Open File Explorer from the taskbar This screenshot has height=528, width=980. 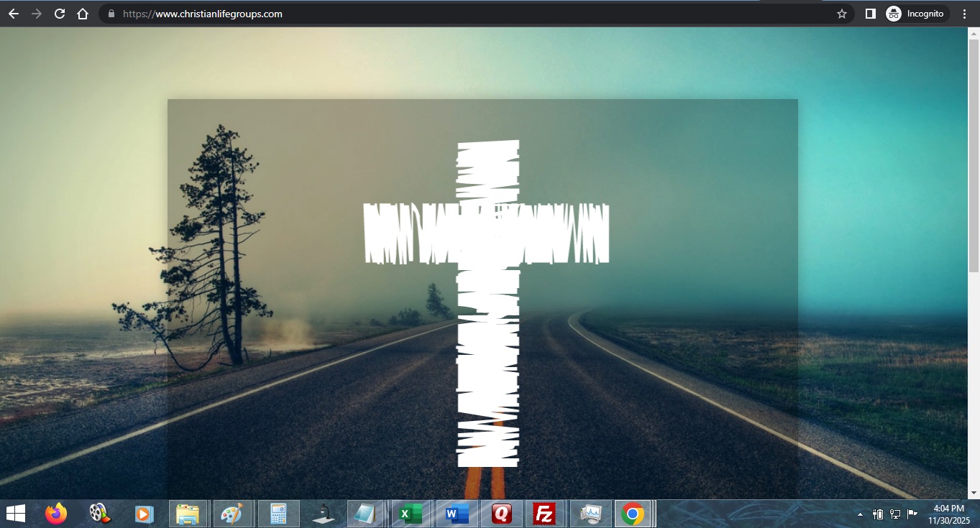188,514
